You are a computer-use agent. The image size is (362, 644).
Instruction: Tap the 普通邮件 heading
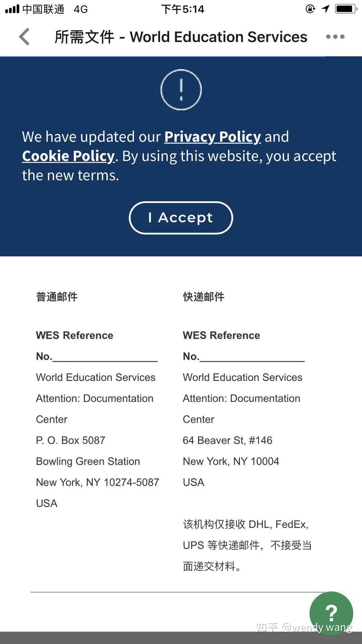pyautogui.click(x=57, y=297)
